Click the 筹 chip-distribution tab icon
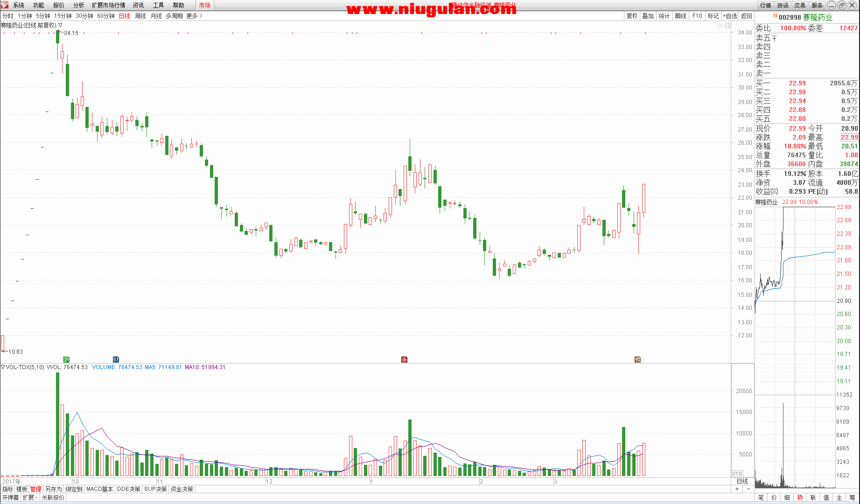 coord(853,498)
